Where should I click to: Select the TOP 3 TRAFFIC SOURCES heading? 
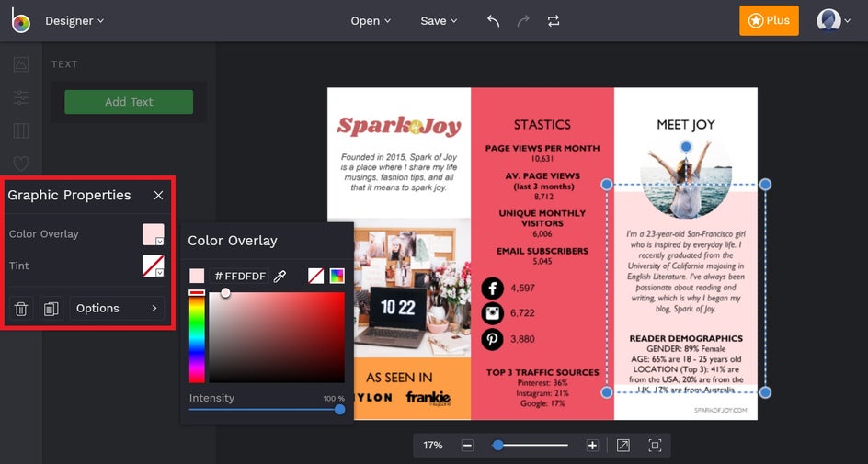click(542, 372)
